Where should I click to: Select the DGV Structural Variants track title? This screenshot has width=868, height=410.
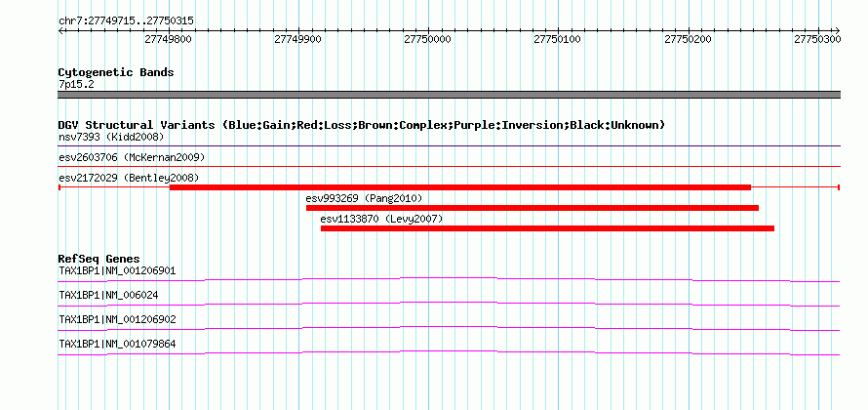(361, 125)
